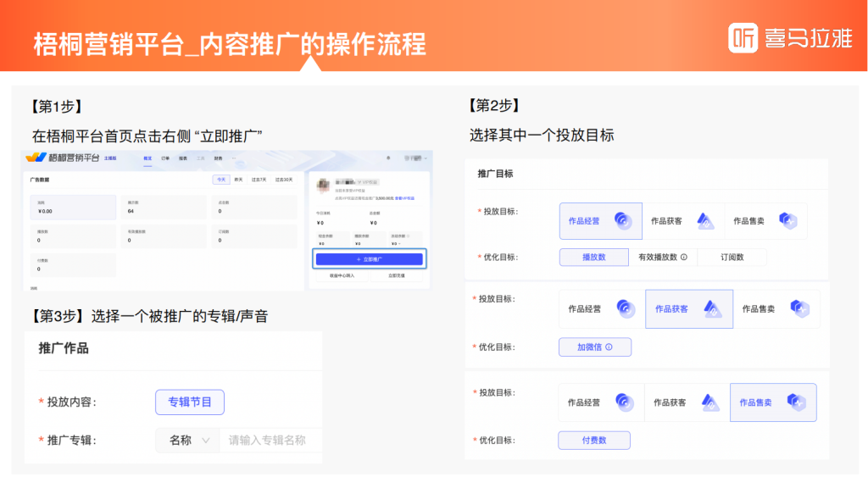Screen dimensions: 868x488
Task: Click the 立即充值 button
Action: (x=397, y=275)
